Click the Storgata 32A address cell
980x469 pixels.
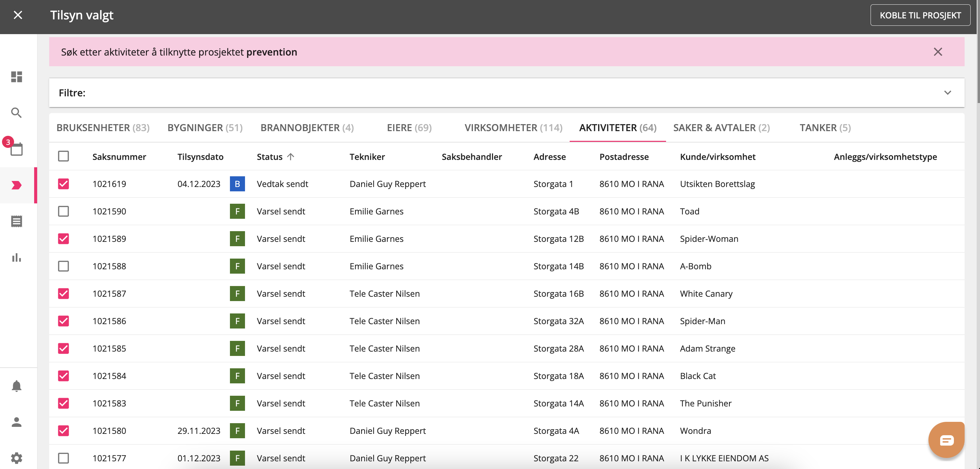coord(559,321)
